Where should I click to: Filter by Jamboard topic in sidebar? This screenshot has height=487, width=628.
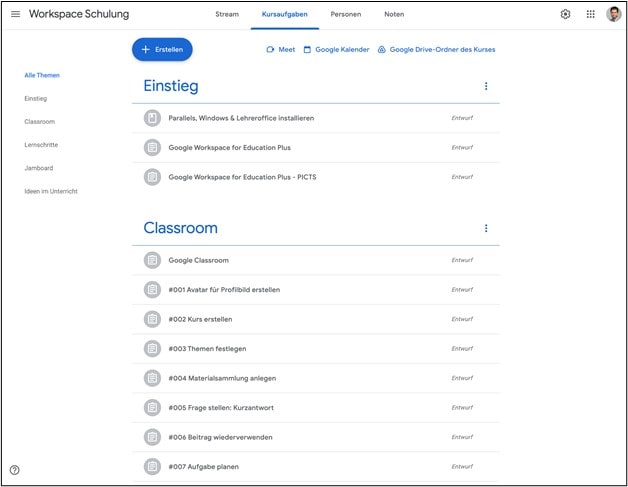[39, 168]
